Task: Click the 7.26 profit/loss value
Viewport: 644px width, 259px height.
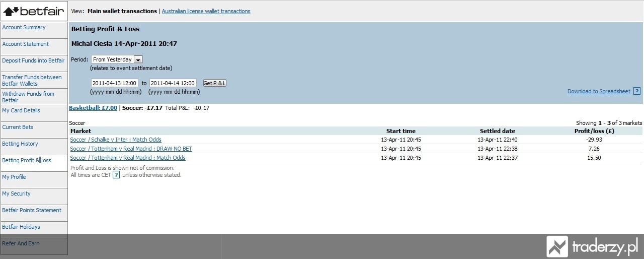Action: click(x=594, y=149)
